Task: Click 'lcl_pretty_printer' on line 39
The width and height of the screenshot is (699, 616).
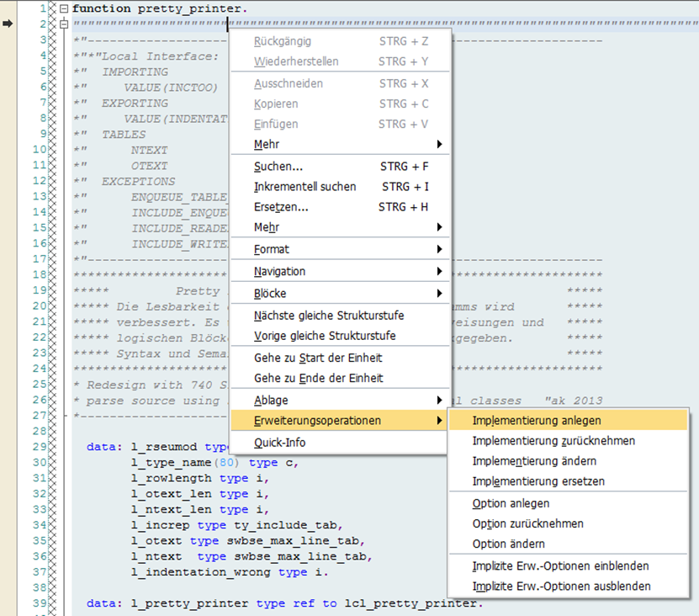Action: 410,603
